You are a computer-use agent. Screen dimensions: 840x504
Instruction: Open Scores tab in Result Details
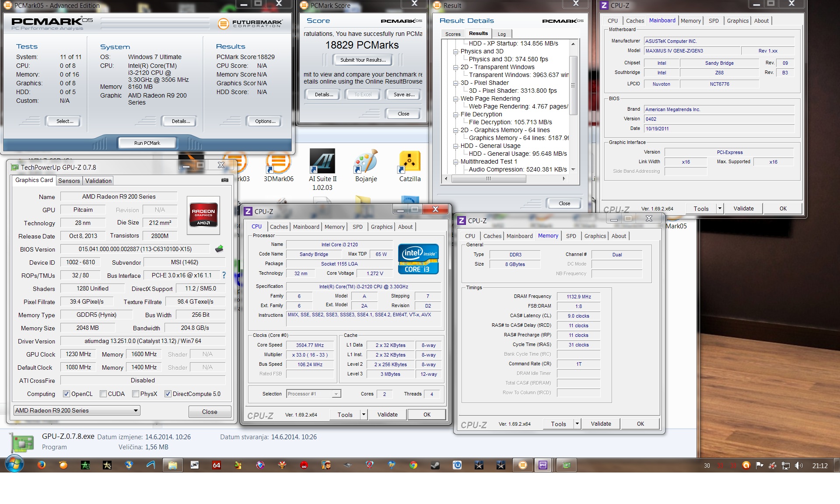click(453, 34)
